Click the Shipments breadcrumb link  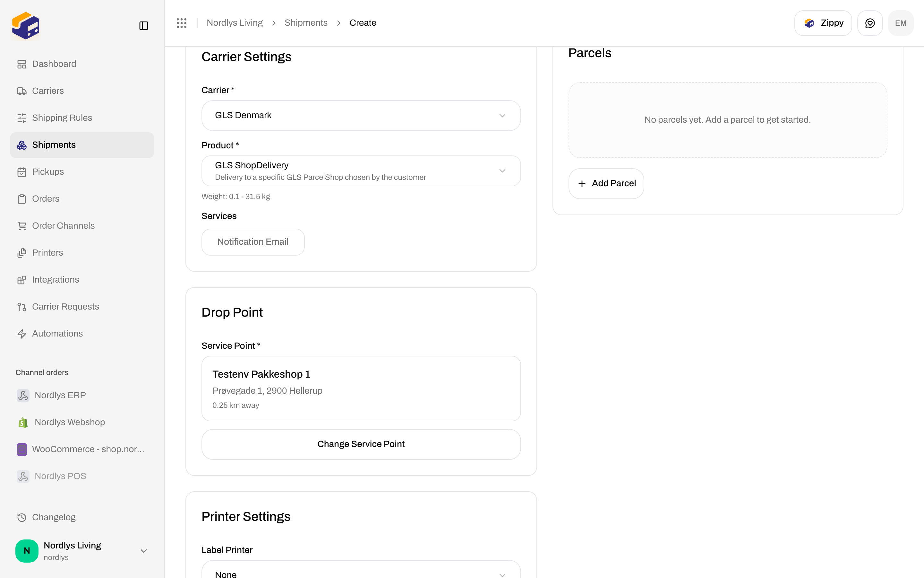pyautogui.click(x=306, y=23)
